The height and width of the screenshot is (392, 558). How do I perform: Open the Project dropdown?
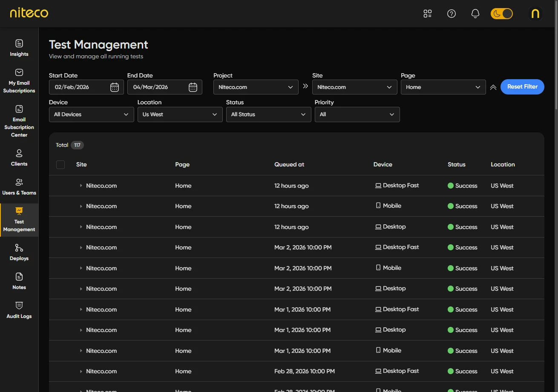pos(256,87)
